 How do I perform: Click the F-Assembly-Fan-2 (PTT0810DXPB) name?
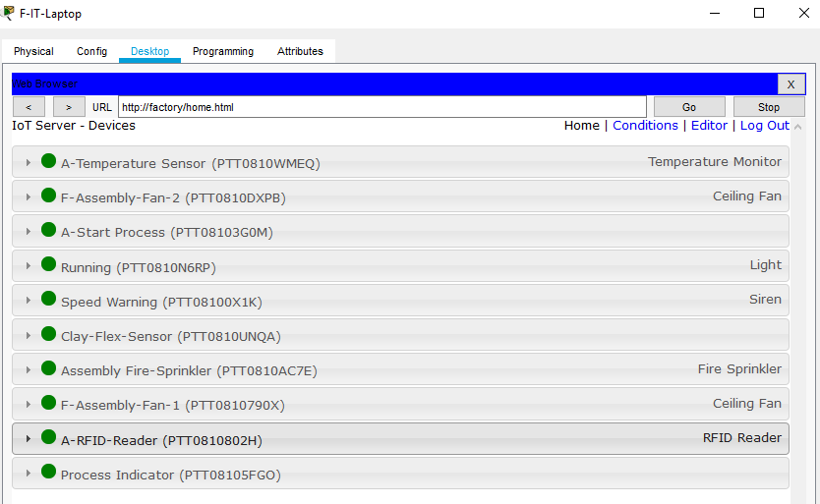[x=173, y=198]
